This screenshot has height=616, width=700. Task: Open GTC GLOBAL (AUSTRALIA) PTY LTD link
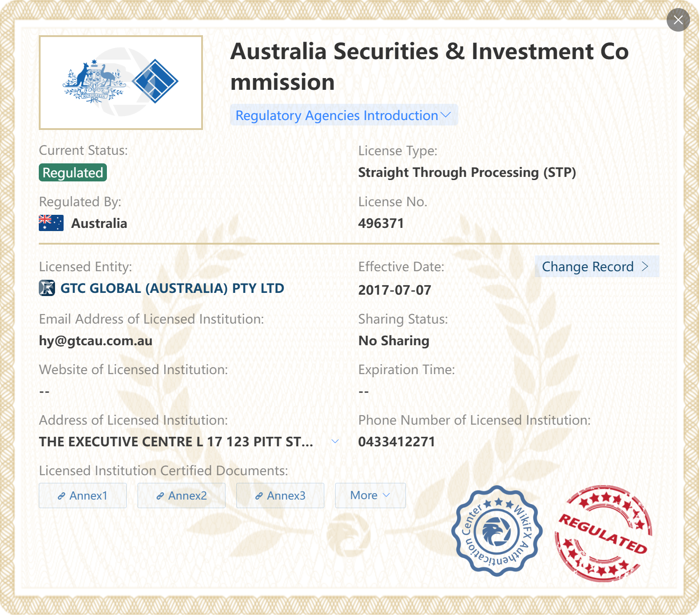(172, 288)
